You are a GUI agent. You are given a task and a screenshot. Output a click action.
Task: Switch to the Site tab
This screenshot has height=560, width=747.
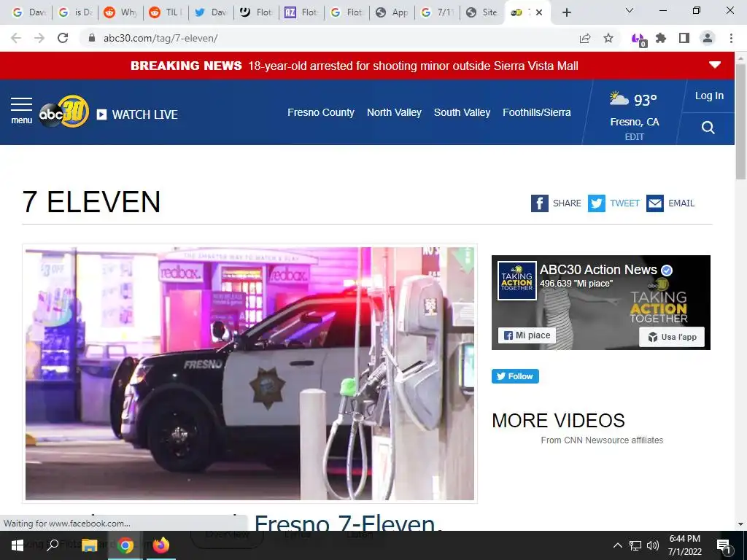[x=482, y=12]
